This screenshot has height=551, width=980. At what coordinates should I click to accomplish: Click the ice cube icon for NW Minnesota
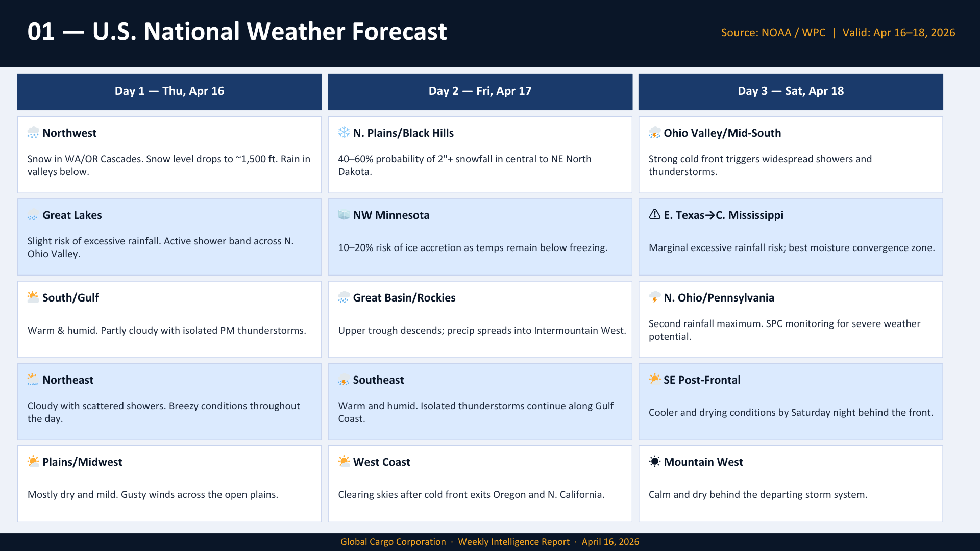pyautogui.click(x=344, y=215)
